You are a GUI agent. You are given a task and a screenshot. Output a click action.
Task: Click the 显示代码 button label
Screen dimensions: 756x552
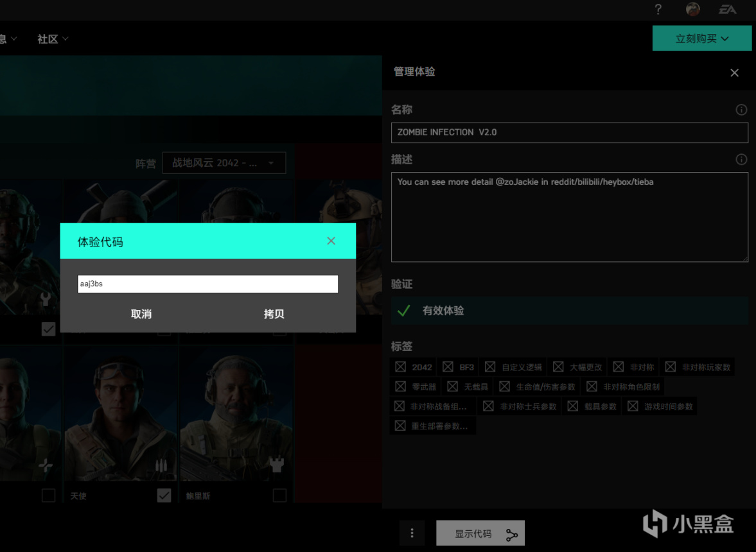(x=473, y=534)
